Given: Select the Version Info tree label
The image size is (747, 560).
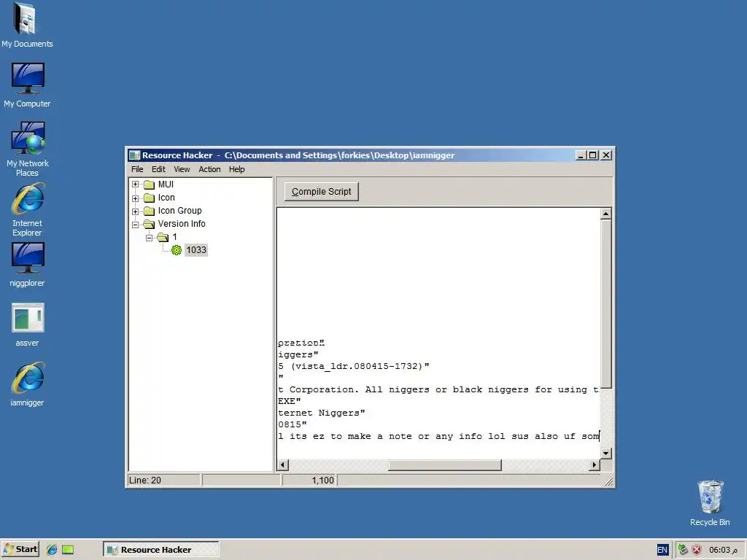Looking at the screenshot, I should (x=182, y=224).
